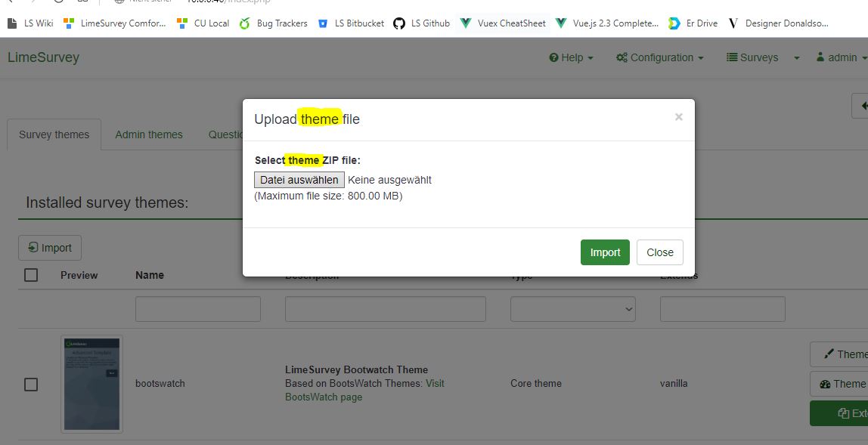
Task: Dismiss dialog using the X icon
Action: point(679,117)
